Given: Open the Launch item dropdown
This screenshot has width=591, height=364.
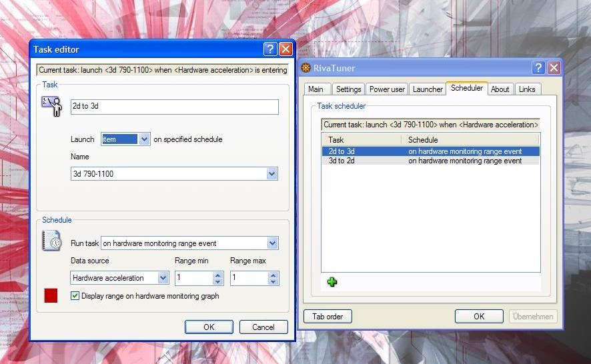Looking at the screenshot, I should [x=144, y=139].
